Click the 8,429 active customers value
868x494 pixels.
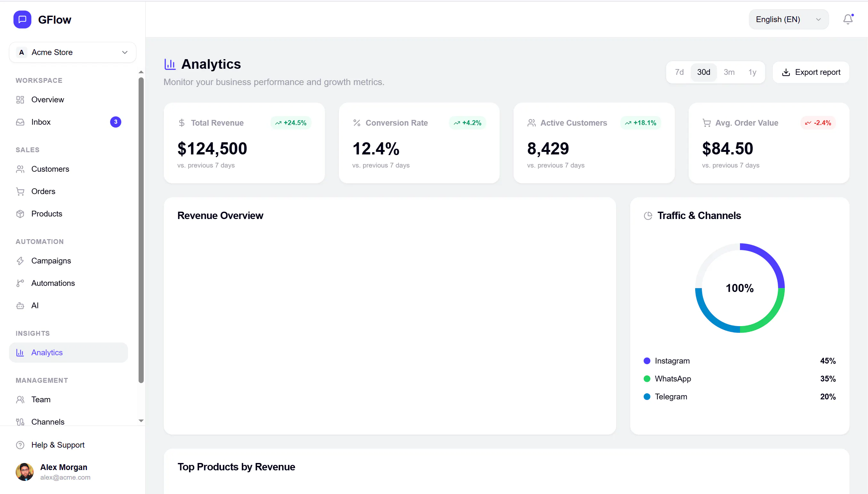[x=548, y=149]
